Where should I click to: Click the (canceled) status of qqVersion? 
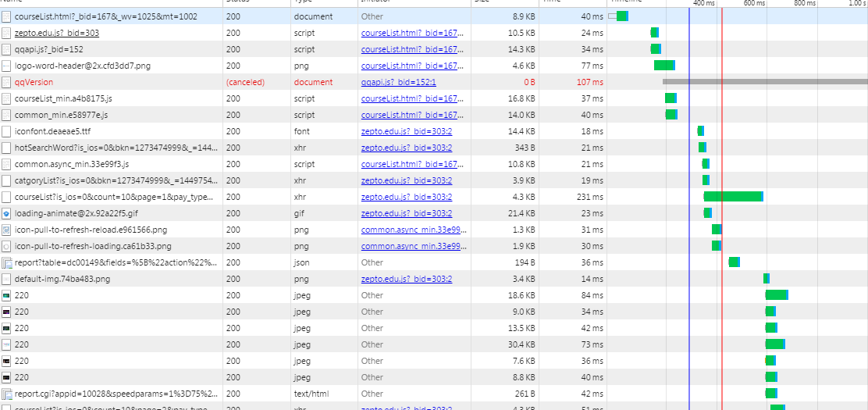pyautogui.click(x=245, y=82)
